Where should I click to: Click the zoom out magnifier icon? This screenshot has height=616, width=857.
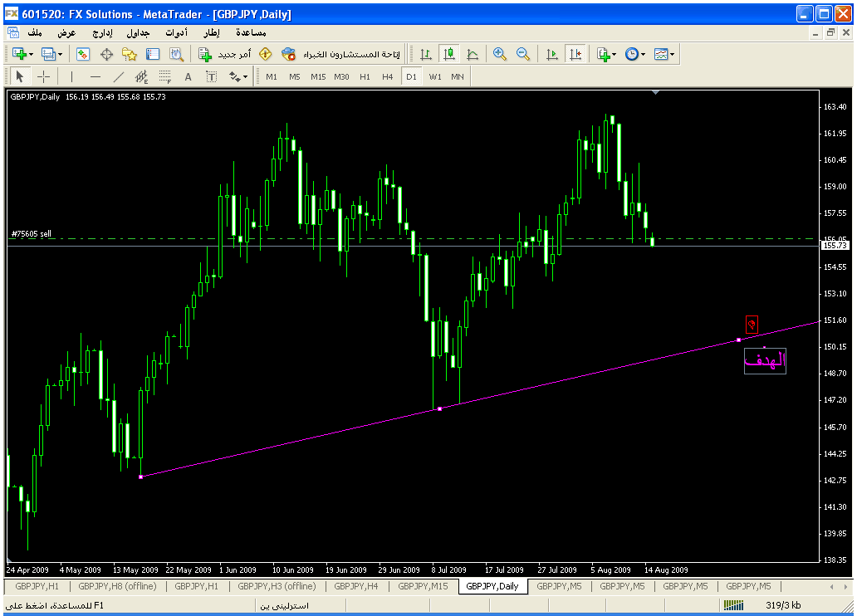[x=523, y=54]
